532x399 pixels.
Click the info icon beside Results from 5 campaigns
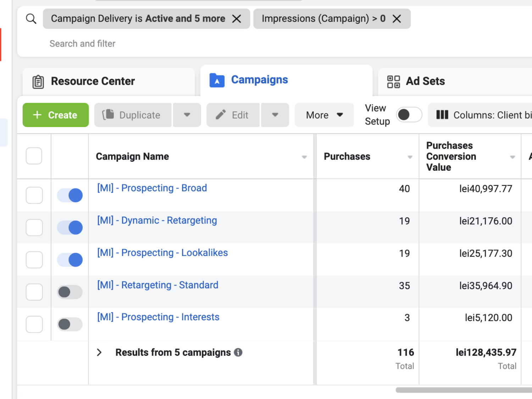[x=238, y=352]
